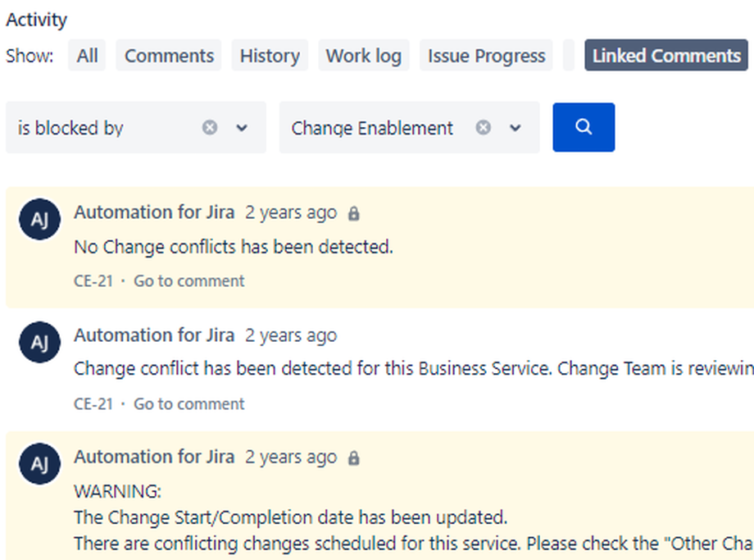754x560 pixels.
Task: Open CE-21 link under 'Change conflict has been detected'
Action: (93, 403)
